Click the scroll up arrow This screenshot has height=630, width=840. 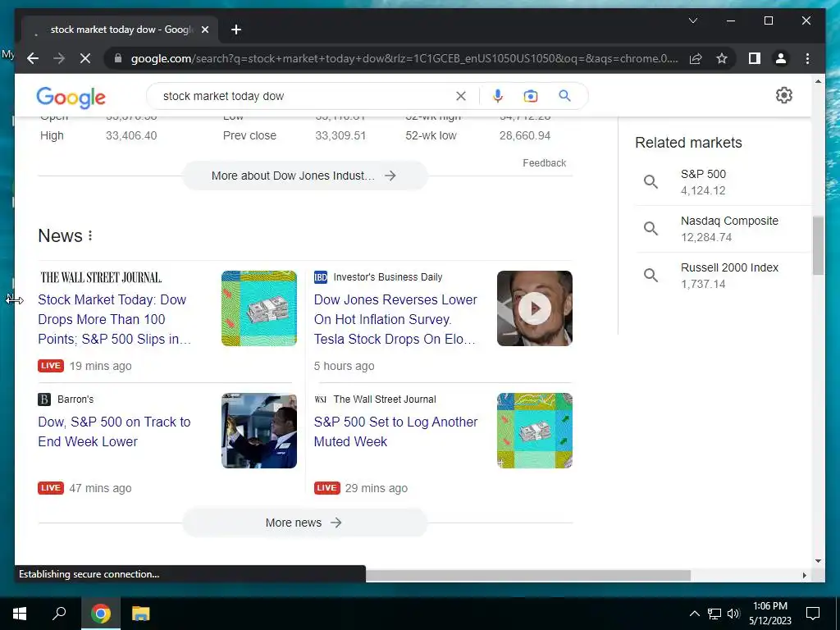818,81
